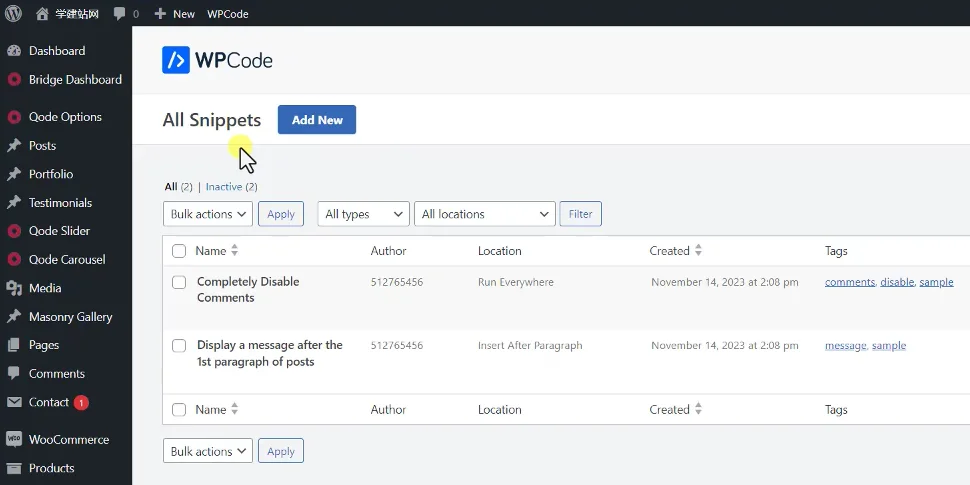Click the WordPress logo in admin bar
This screenshot has width=970, height=485.
14,14
